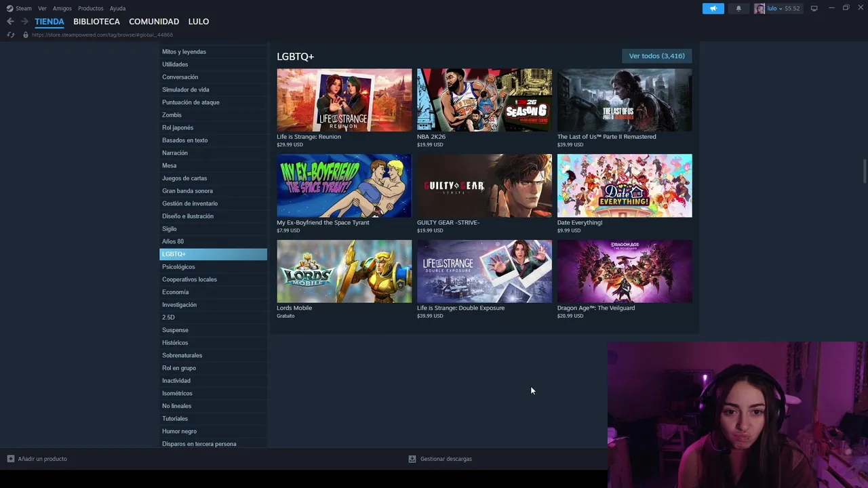Screen dimensions: 868x488
Task: Select the Mitos y leyendas tag
Action: 213,52
